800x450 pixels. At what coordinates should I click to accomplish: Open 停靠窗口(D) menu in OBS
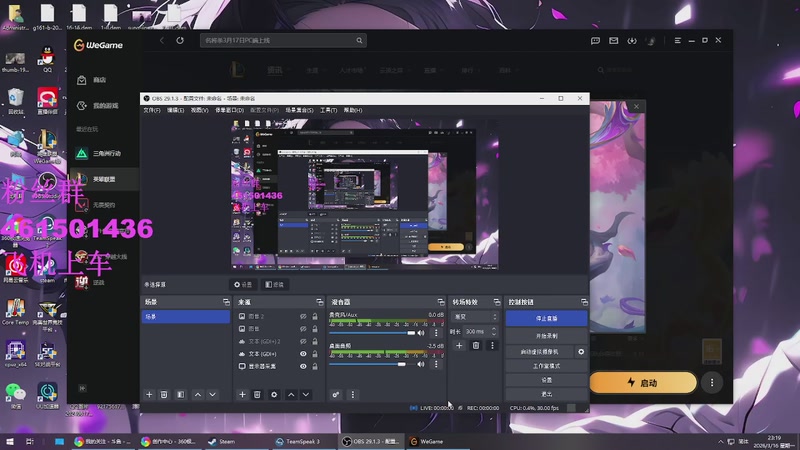click(x=229, y=110)
